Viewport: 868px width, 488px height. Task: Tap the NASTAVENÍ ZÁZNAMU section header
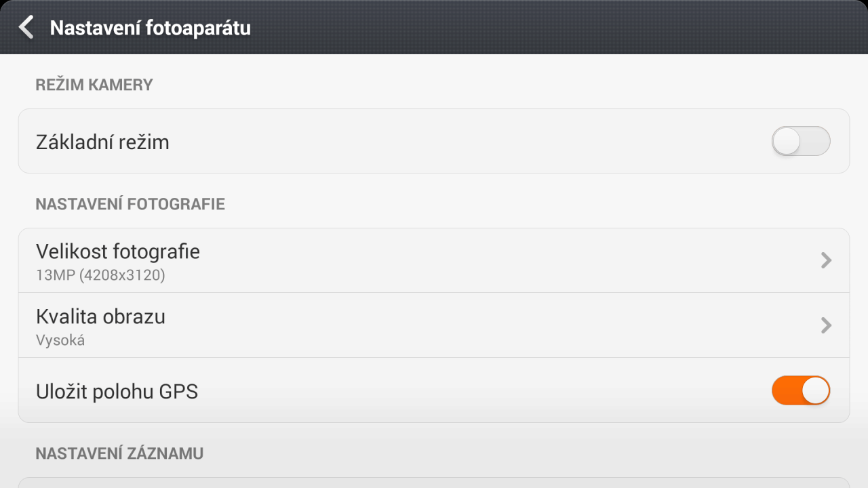pyautogui.click(x=119, y=453)
